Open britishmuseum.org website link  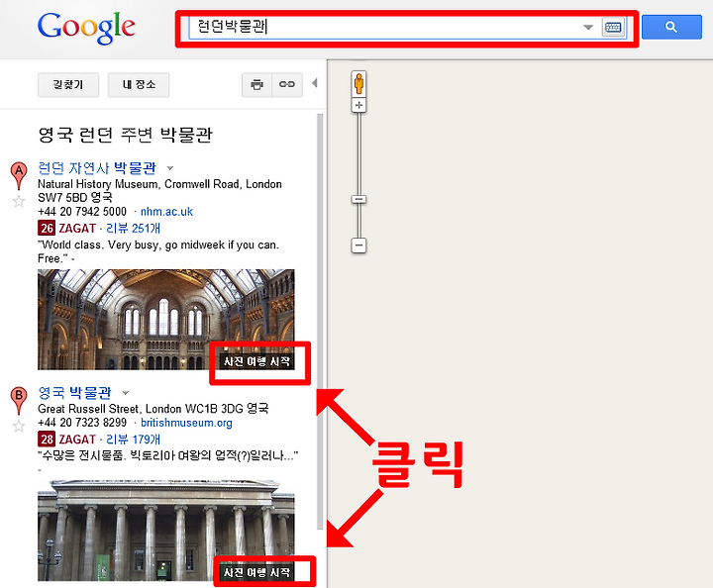coord(186,423)
